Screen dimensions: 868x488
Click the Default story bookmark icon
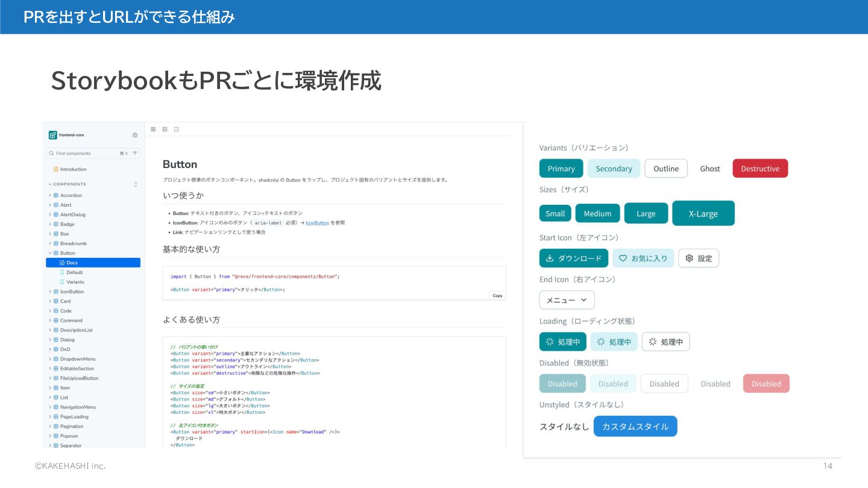click(61, 272)
